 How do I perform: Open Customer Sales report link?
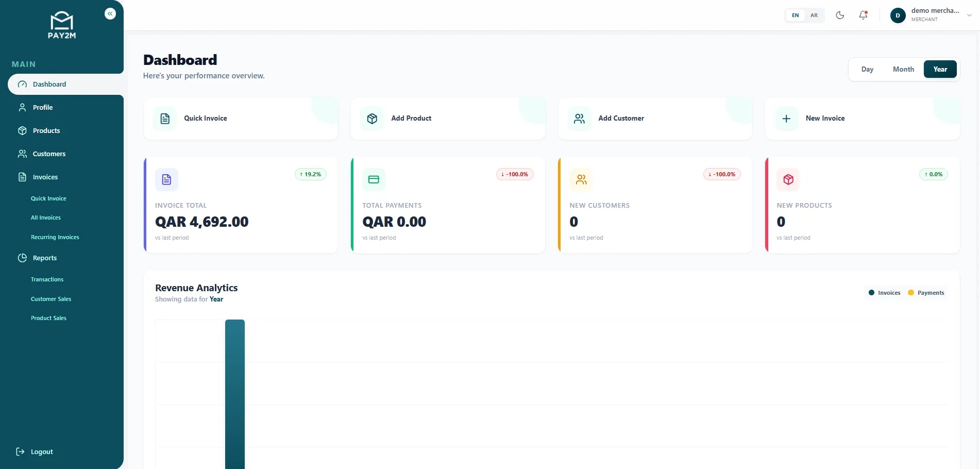click(51, 299)
